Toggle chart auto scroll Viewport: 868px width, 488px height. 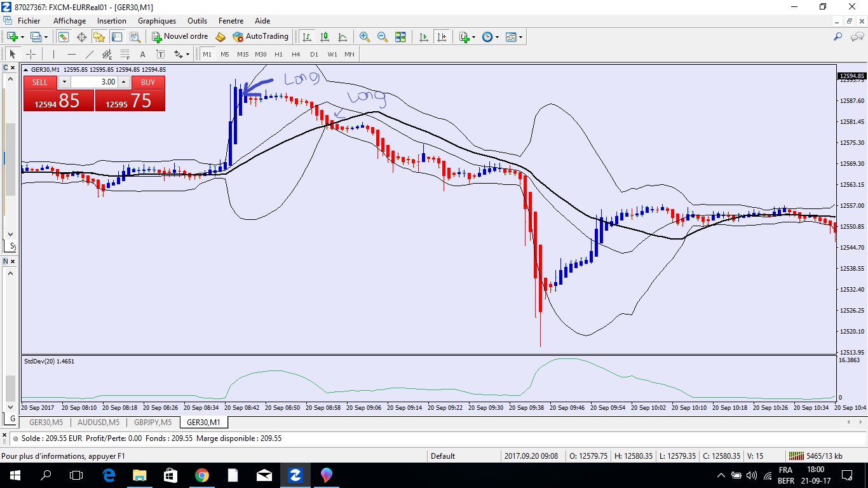point(423,37)
